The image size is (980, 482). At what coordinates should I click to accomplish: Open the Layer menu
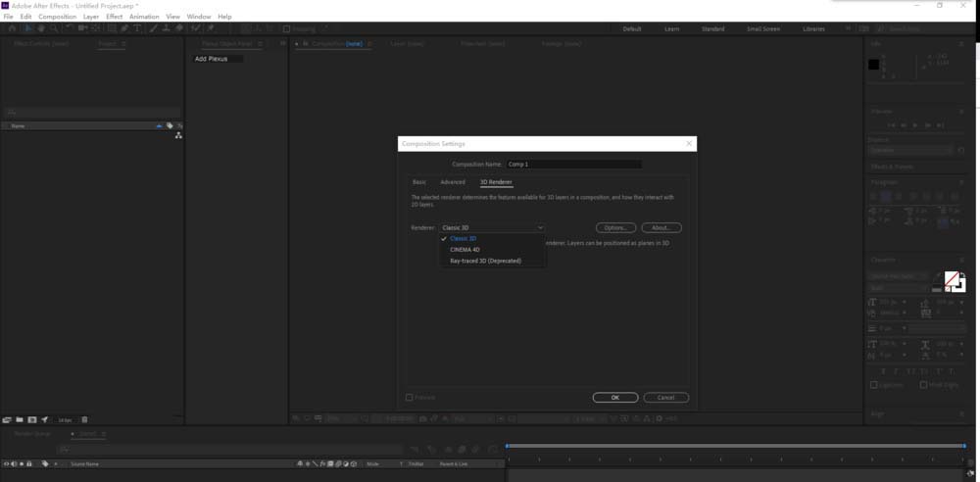pos(91,17)
